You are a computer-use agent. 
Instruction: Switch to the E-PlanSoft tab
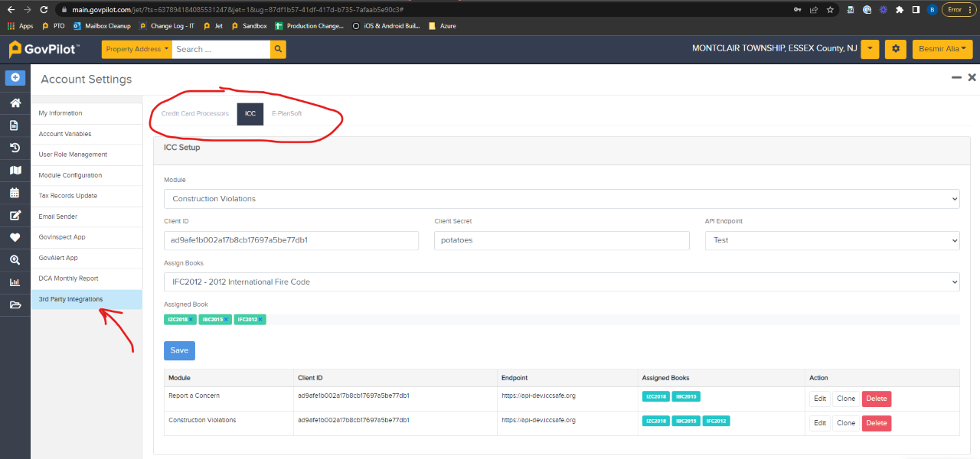(286, 113)
